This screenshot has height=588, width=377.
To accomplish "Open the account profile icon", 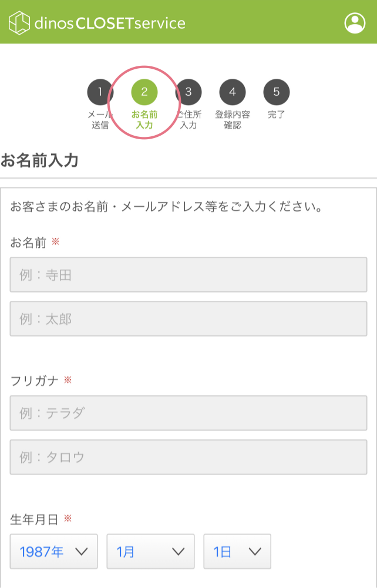I will pos(355,23).
